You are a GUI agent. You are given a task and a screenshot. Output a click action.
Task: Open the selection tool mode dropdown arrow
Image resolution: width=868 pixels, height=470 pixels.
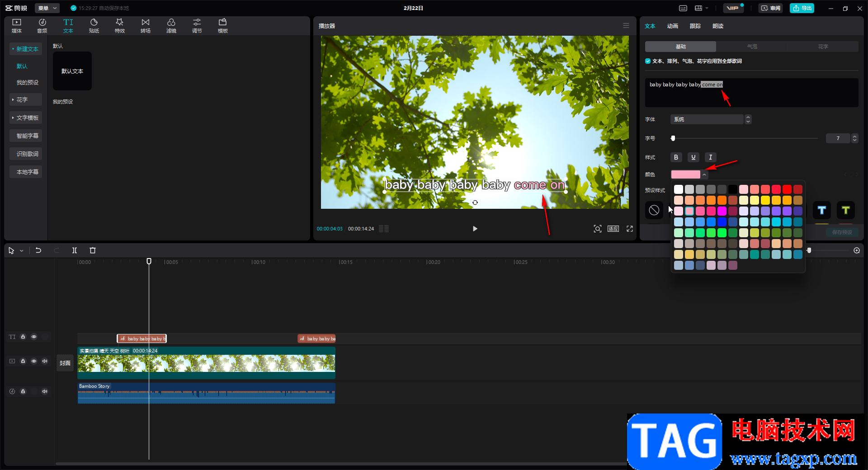[22, 251]
